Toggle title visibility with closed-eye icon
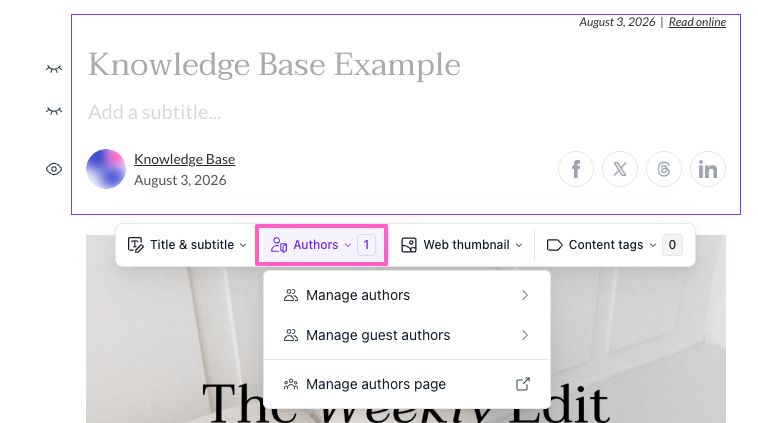This screenshot has width=758, height=423. [54, 69]
